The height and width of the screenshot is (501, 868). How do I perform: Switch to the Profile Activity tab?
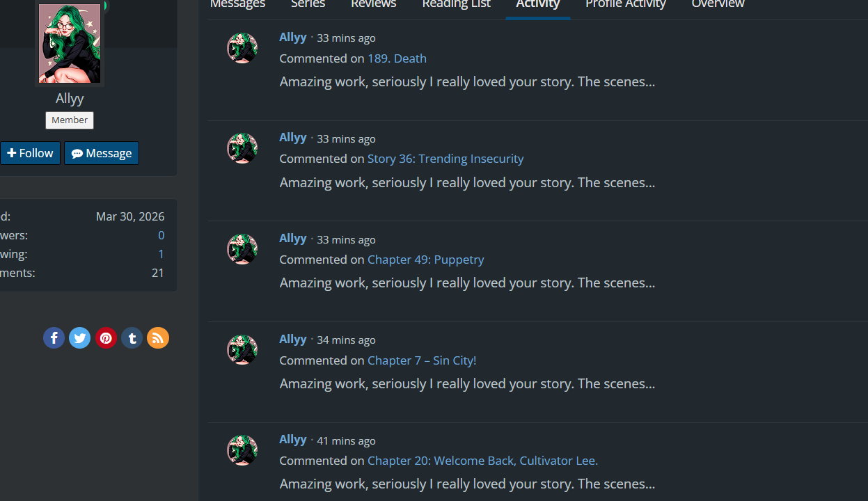tap(626, 5)
